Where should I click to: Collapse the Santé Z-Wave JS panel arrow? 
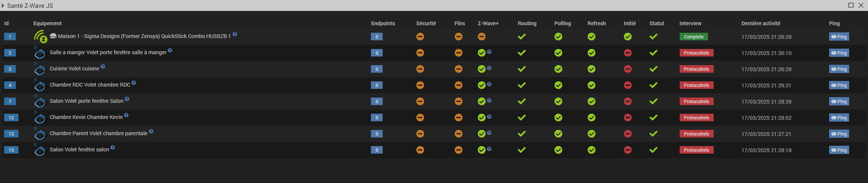pos(3,6)
